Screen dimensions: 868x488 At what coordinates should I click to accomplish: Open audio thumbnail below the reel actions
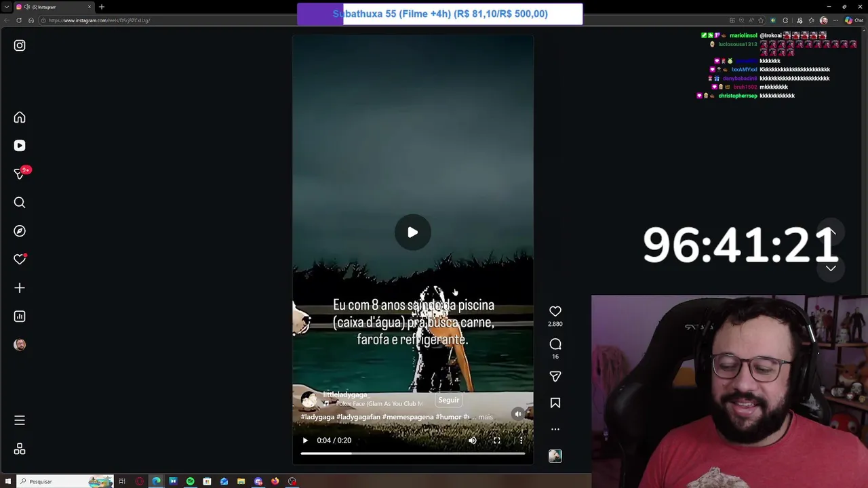[x=555, y=456]
